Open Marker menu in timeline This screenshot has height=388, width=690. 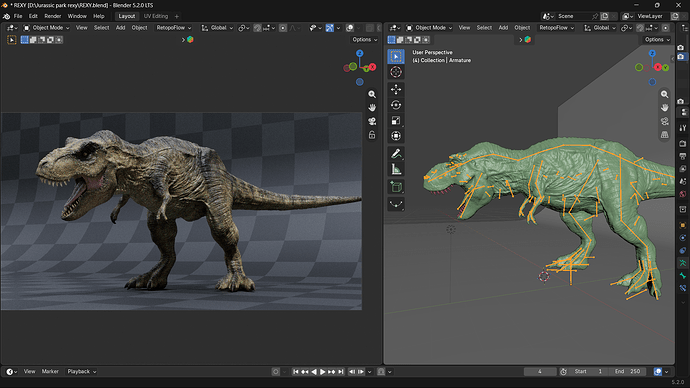[50, 372]
